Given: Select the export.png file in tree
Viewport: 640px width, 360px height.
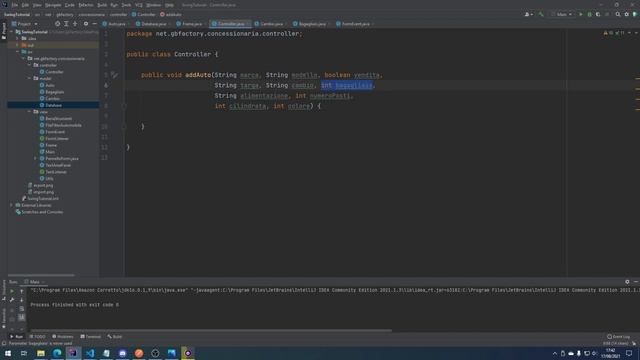Looking at the screenshot, I should (x=41, y=185).
